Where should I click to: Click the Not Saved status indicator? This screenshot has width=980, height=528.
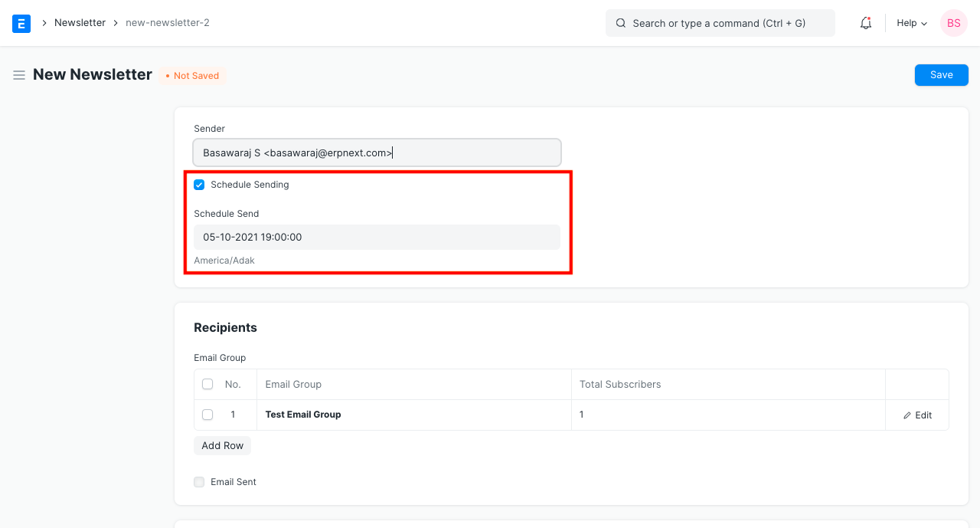[191, 75]
